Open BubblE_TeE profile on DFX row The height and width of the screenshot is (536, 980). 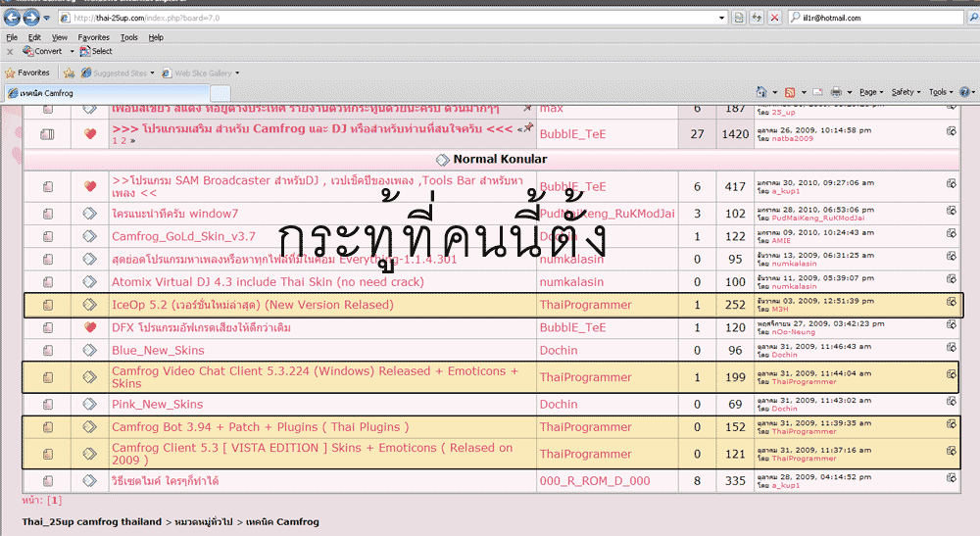[573, 328]
